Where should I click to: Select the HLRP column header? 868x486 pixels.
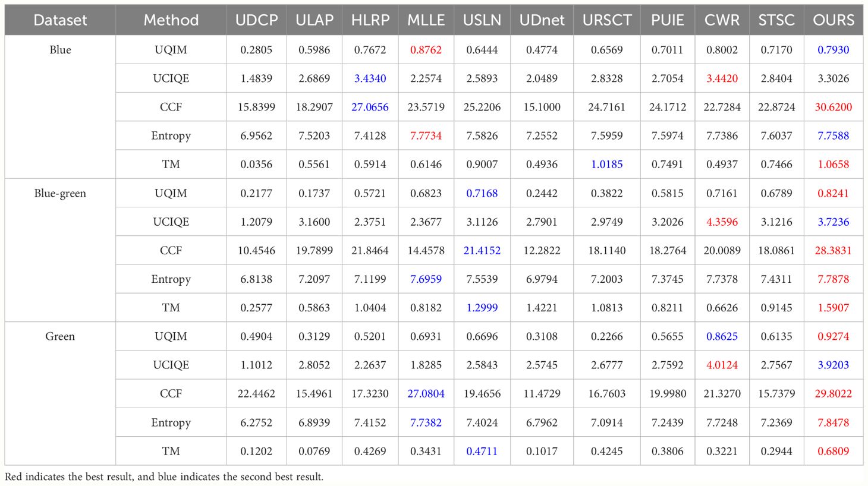(x=370, y=20)
